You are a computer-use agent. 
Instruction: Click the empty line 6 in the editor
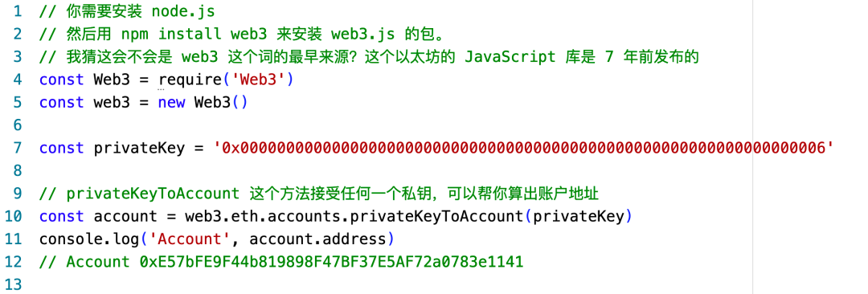click(387, 125)
